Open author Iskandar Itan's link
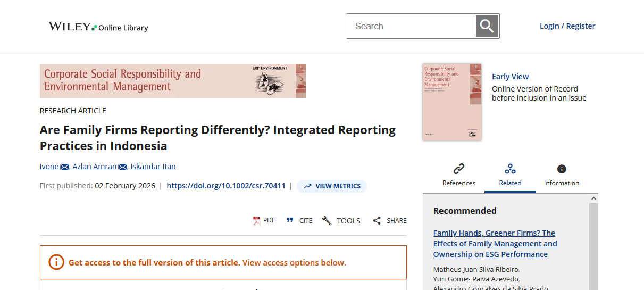Screen dimensions: 644x290 coord(153,167)
